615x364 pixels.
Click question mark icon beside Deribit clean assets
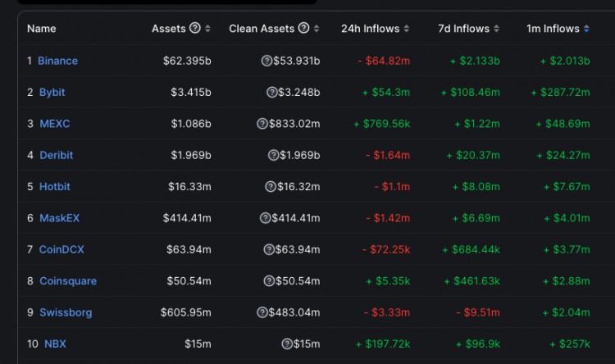[273, 155]
